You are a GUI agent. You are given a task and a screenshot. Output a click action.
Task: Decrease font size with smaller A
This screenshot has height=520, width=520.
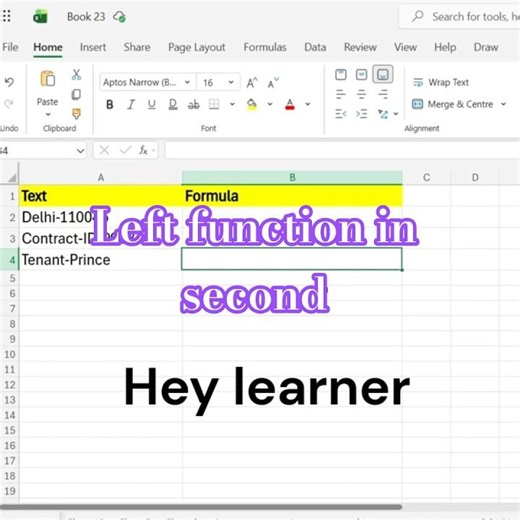[x=273, y=83]
